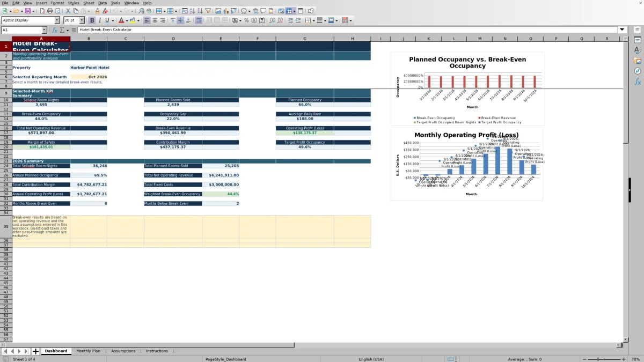644x362 pixels.
Task: Open the Select Function sum dropdown arrow
Action: [67, 30]
